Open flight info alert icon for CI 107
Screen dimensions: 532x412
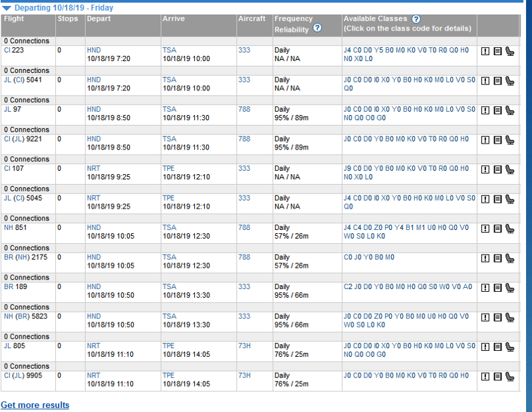click(485, 170)
